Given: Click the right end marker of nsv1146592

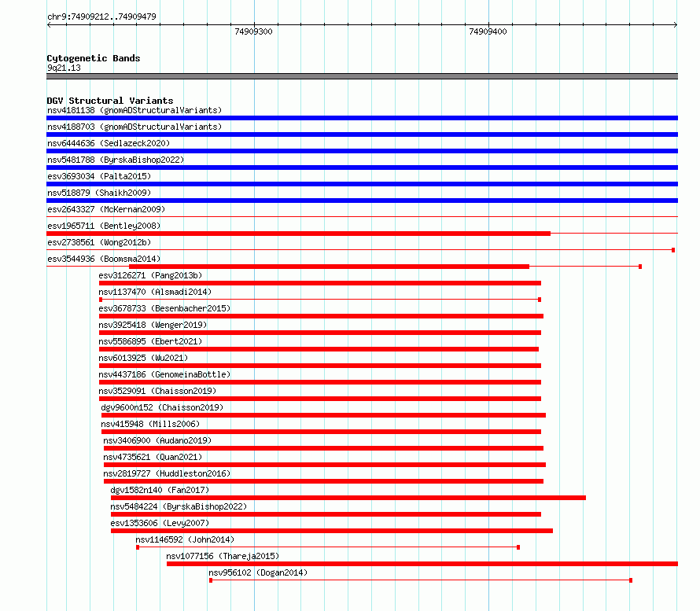Looking at the screenshot, I should (518, 547).
